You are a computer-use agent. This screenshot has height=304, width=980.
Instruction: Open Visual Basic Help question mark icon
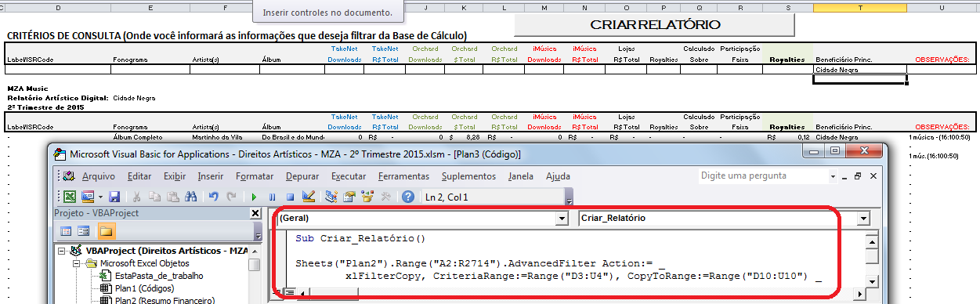407,197
